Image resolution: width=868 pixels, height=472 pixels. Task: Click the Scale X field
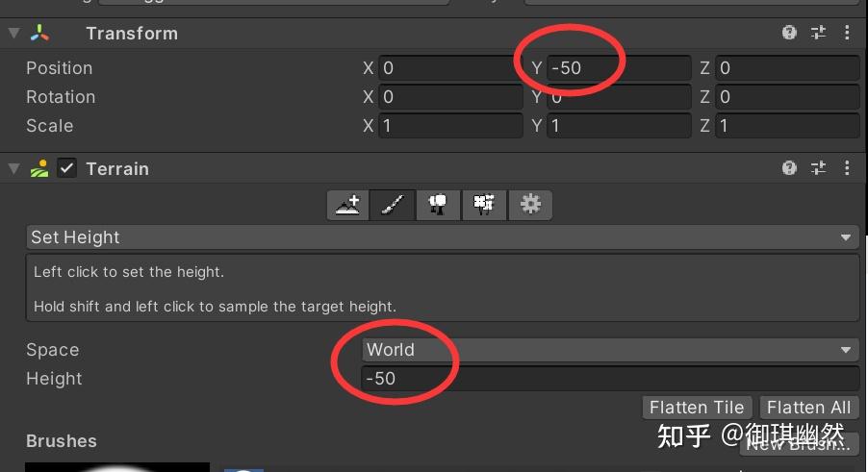[450, 126]
